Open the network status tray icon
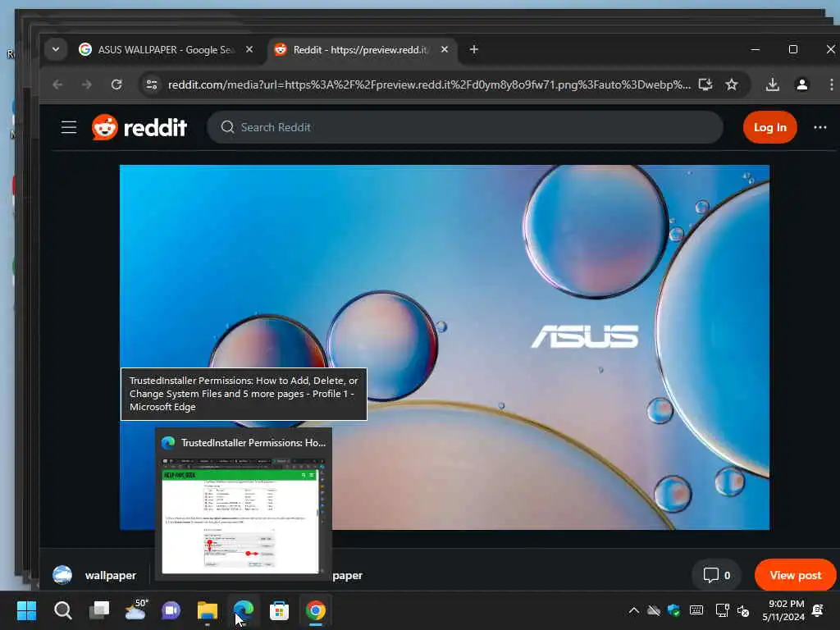This screenshot has height=630, width=840. [x=722, y=610]
